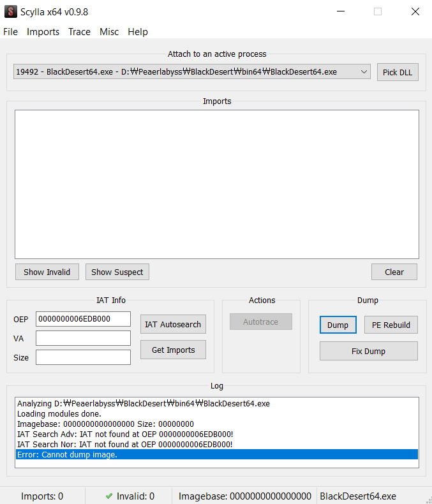
Task: Open the File menu
Action: coord(11,32)
